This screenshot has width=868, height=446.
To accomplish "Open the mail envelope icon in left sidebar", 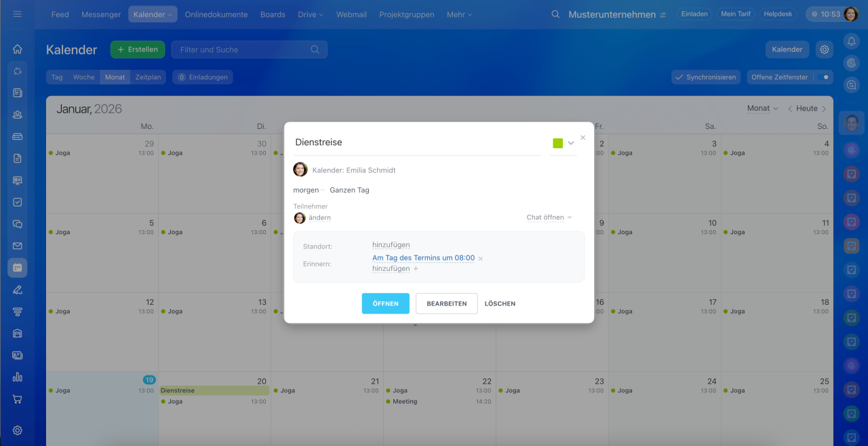I will click(18, 246).
